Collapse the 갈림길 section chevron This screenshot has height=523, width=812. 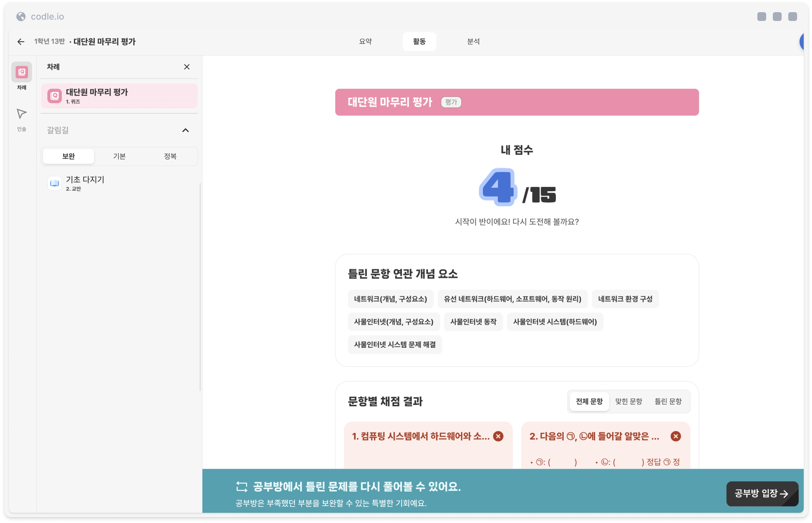tap(185, 130)
